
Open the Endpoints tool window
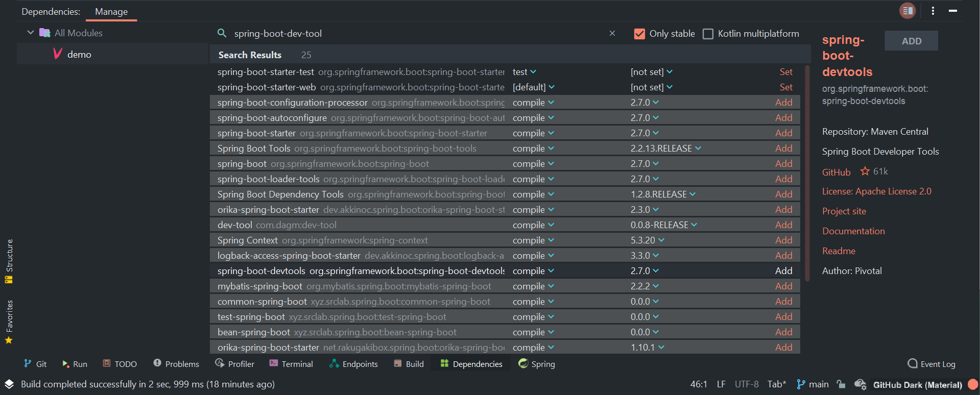point(354,364)
